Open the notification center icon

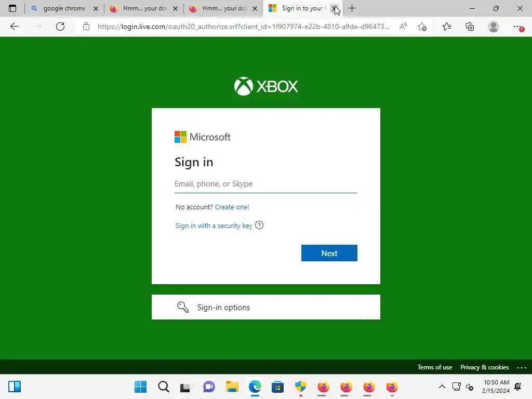pos(518,387)
